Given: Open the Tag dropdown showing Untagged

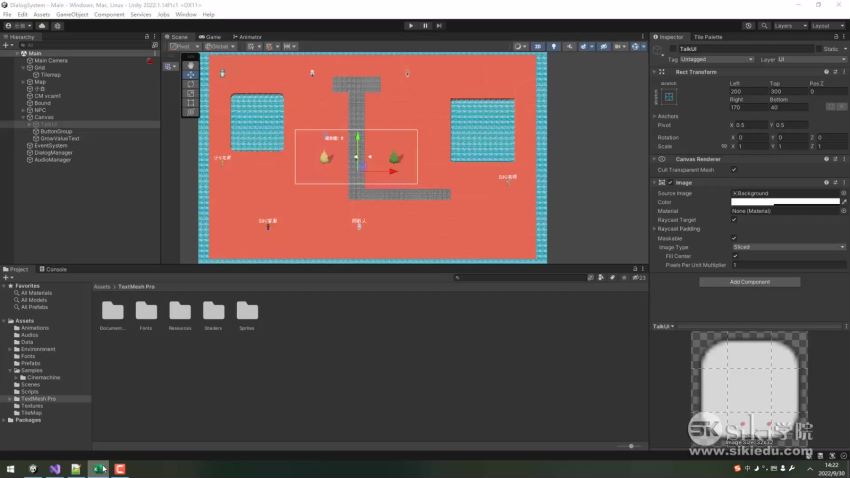Looking at the screenshot, I should 717,60.
